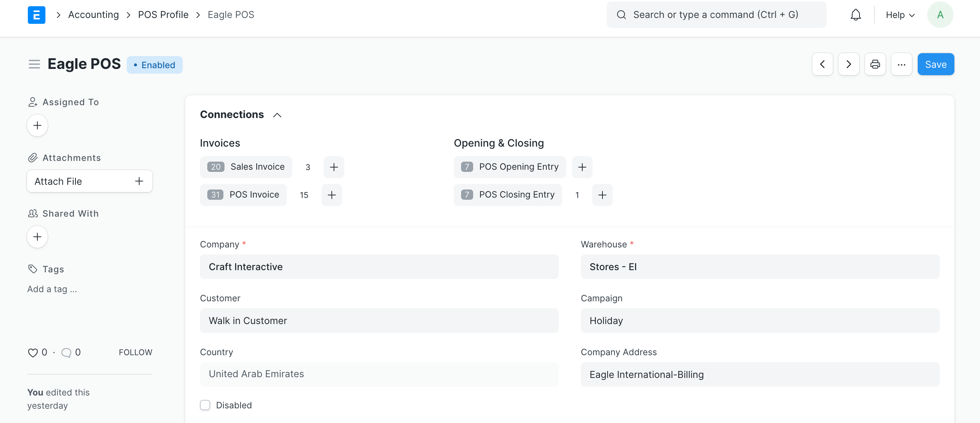
Task: Like this document heart icon
Action: pos(33,353)
